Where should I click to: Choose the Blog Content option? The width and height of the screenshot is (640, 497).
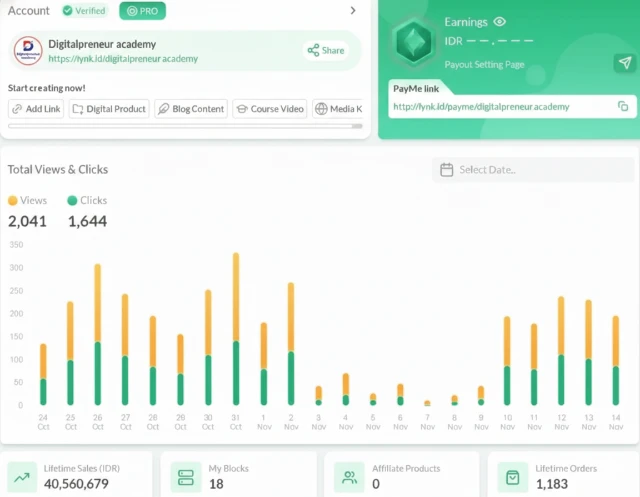pos(191,109)
